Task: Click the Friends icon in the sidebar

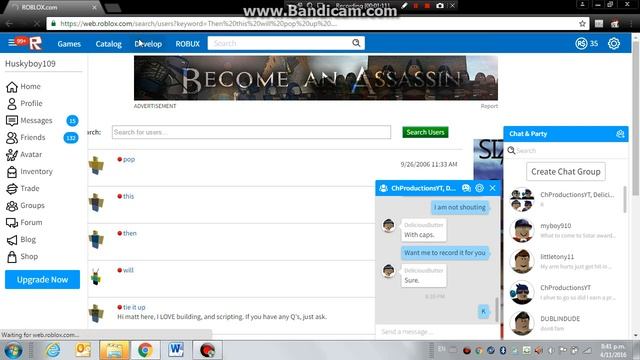Action: pyautogui.click(x=12, y=138)
